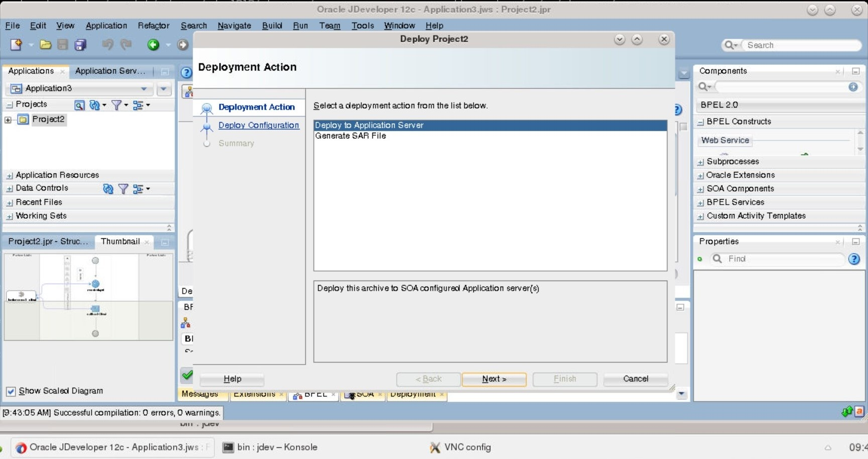Image resolution: width=868 pixels, height=459 pixels.
Task: Click the Save All toolbar icon
Action: pos(80,45)
